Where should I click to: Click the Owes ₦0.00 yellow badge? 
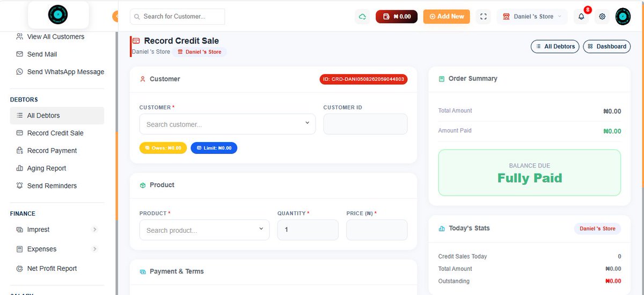pyautogui.click(x=163, y=148)
